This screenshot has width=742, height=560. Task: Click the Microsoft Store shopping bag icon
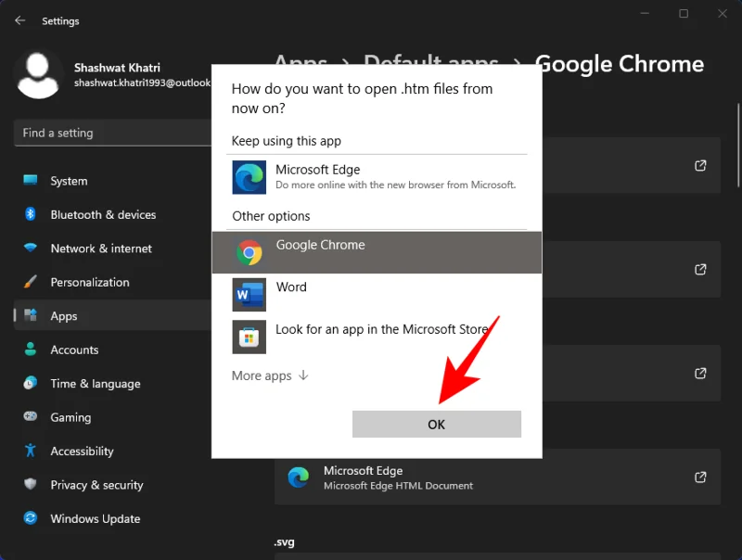[249, 337]
